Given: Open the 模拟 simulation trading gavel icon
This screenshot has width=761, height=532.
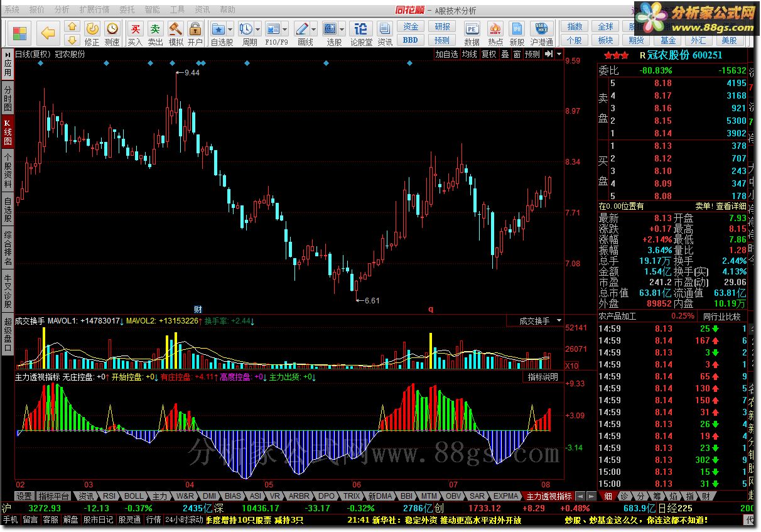Looking at the screenshot, I should pos(176,28).
